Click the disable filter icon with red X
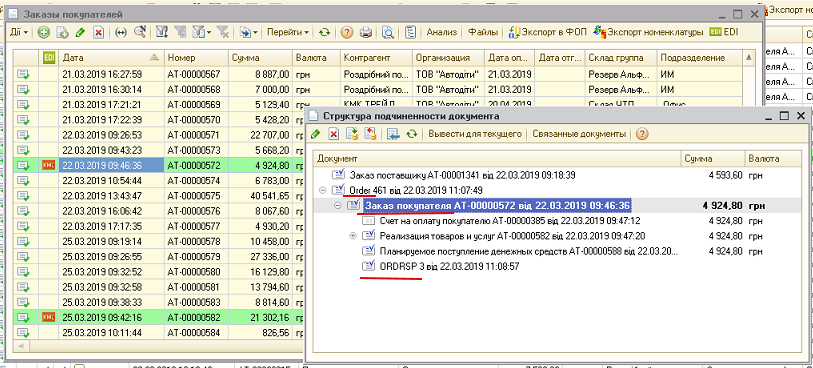The width and height of the screenshot is (813, 368). 223,32
